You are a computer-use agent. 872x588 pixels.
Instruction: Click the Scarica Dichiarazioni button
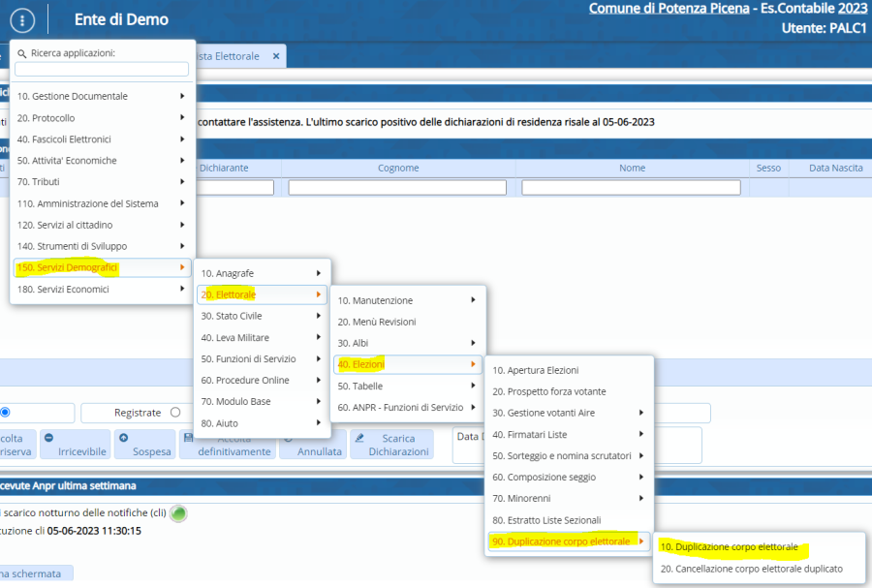point(391,445)
